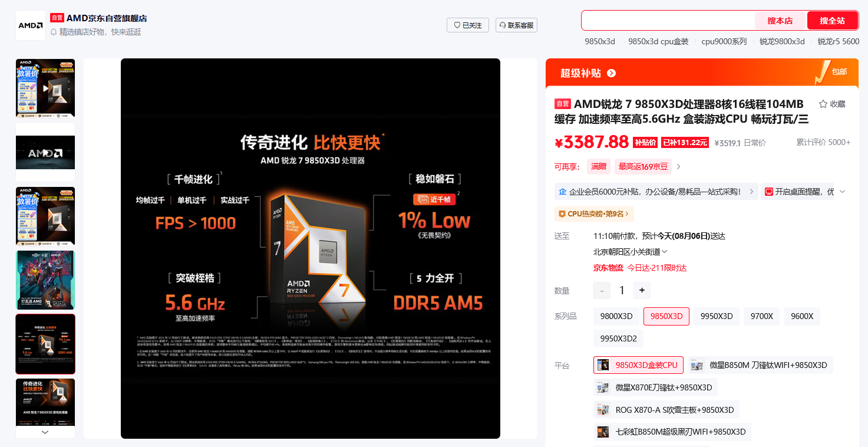868x447 pixels.
Task: Select ROG X870-A S吹雪主板+9850X3D bundle
Action: pyautogui.click(x=666, y=410)
